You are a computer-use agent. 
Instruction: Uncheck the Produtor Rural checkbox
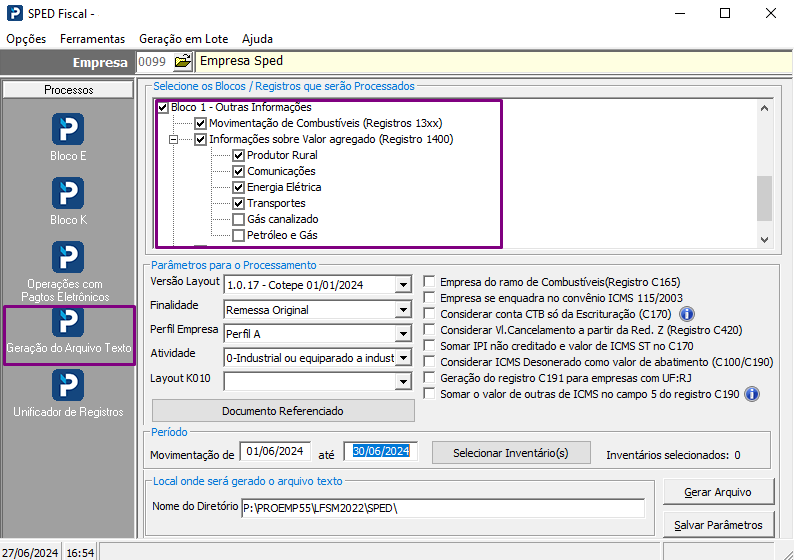[239, 155]
